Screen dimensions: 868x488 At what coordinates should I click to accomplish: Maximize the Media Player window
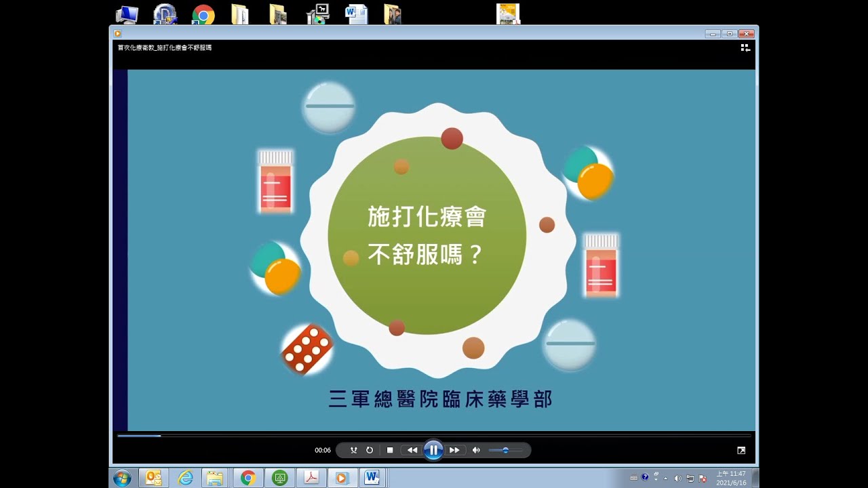tap(730, 33)
